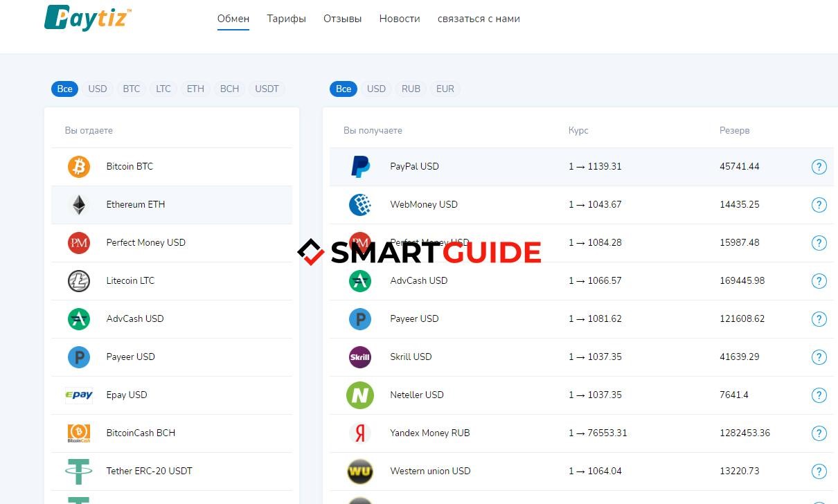
Task: Filter receive list by RUB
Action: coord(411,89)
